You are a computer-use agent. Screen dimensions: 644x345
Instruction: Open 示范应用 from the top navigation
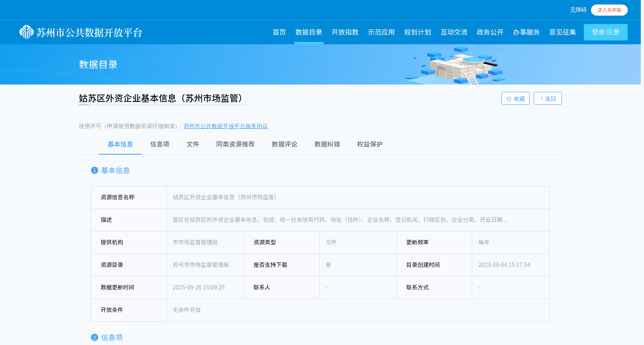click(381, 32)
